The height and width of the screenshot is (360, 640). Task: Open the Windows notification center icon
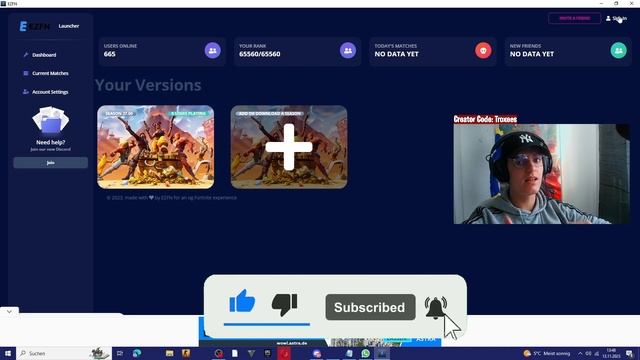click(629, 353)
